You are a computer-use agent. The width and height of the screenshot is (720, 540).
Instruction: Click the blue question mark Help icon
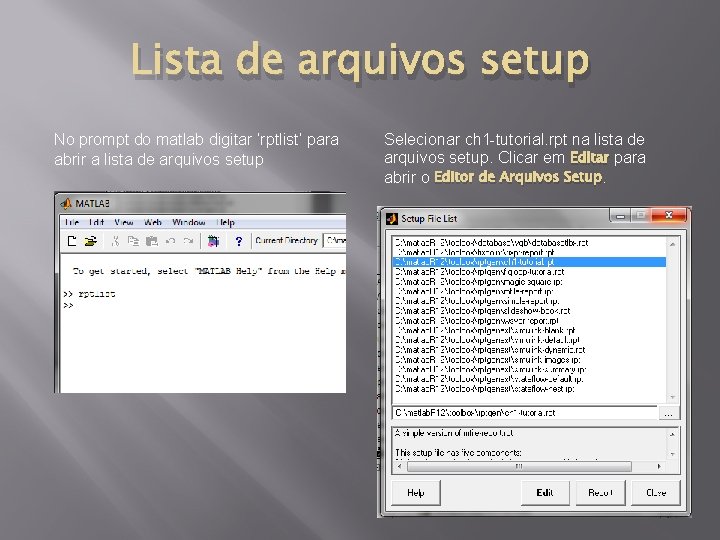coord(238,241)
